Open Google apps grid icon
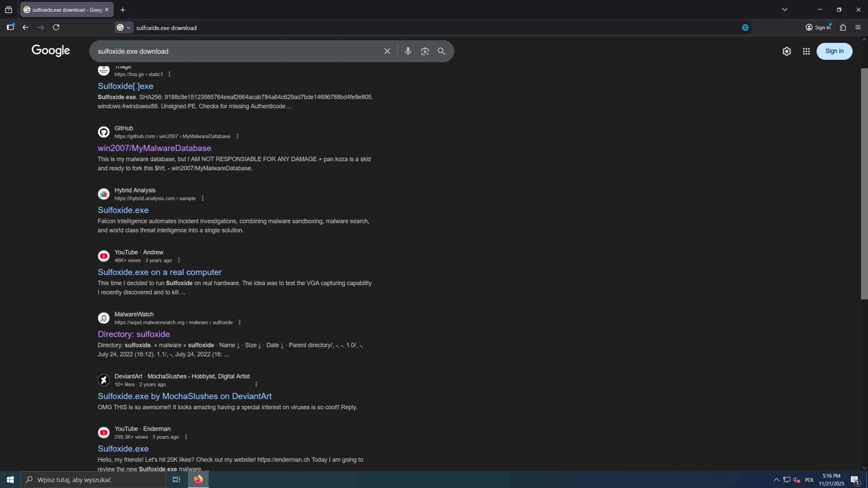The height and width of the screenshot is (488, 868). tap(806, 51)
